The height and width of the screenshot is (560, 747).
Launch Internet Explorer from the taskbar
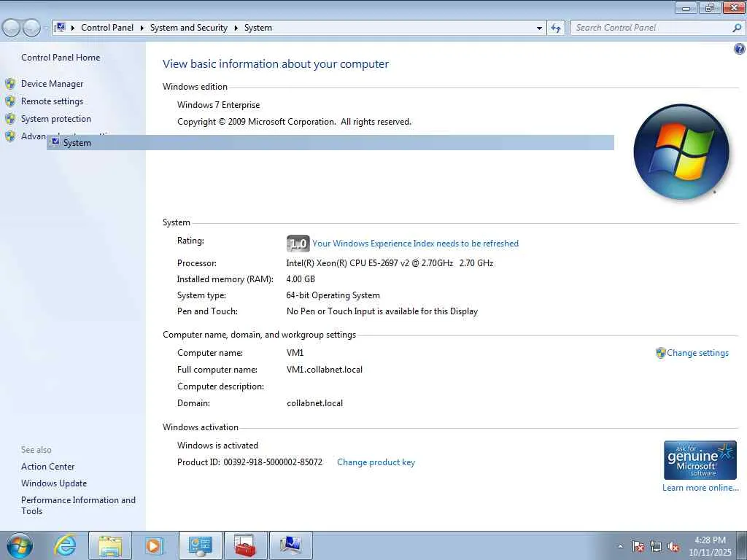pyautogui.click(x=65, y=545)
